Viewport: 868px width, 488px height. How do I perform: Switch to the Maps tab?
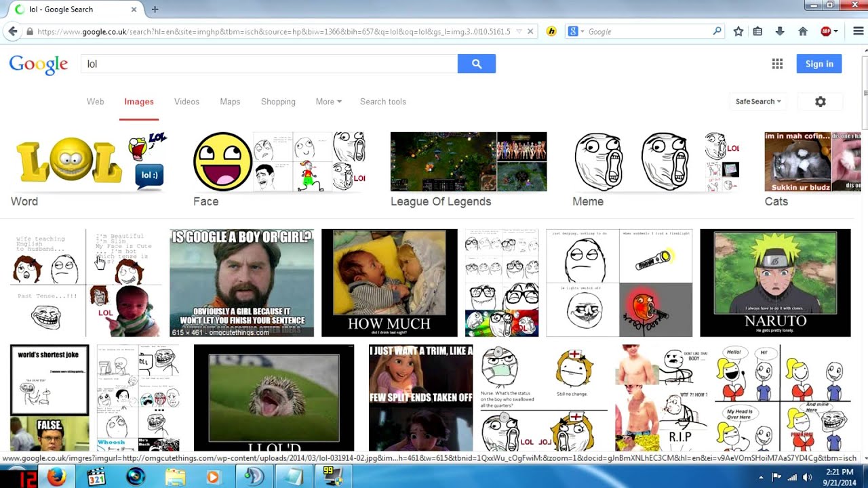point(230,102)
